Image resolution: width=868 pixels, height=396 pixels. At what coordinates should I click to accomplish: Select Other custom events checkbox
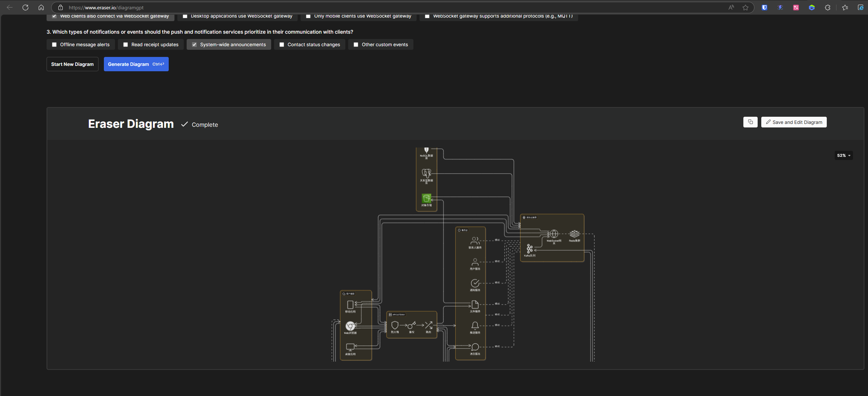(x=356, y=45)
